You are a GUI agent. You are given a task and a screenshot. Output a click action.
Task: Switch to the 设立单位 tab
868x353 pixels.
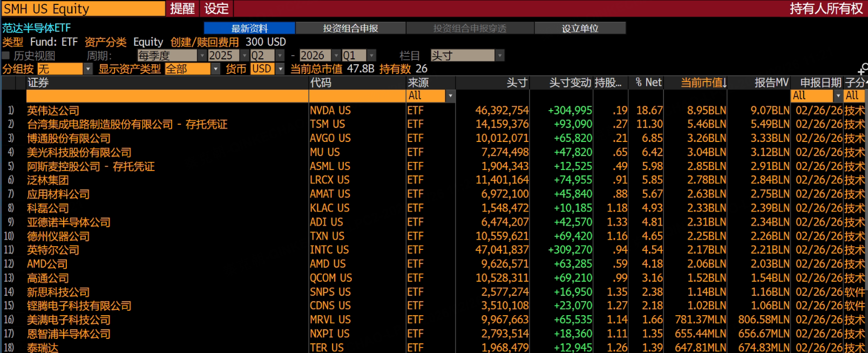(x=580, y=28)
